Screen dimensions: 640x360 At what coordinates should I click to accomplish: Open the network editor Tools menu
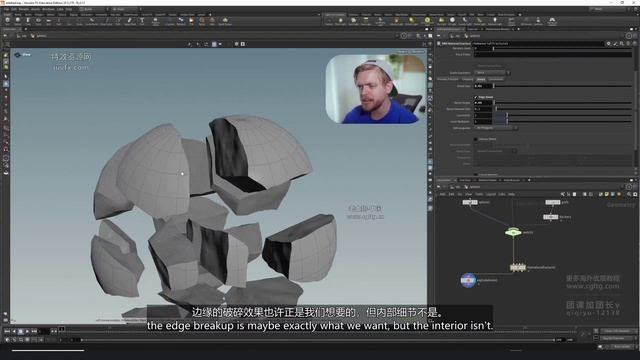(479, 194)
